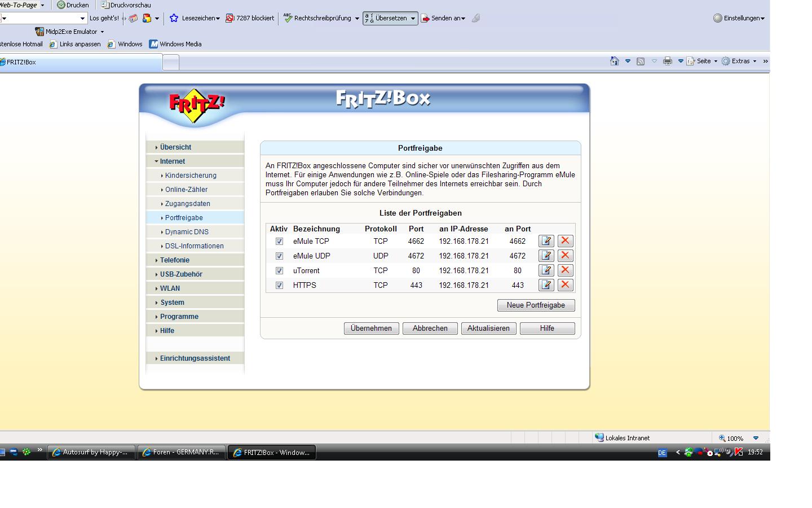This screenshot has height=508, width=812.
Task: Click the 7287 blockiert popup blocker
Action: (250, 18)
